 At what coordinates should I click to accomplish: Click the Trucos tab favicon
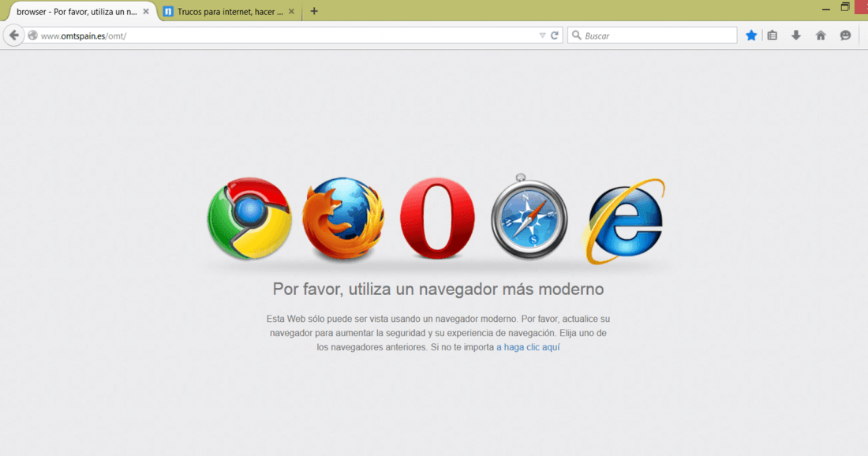(x=168, y=12)
